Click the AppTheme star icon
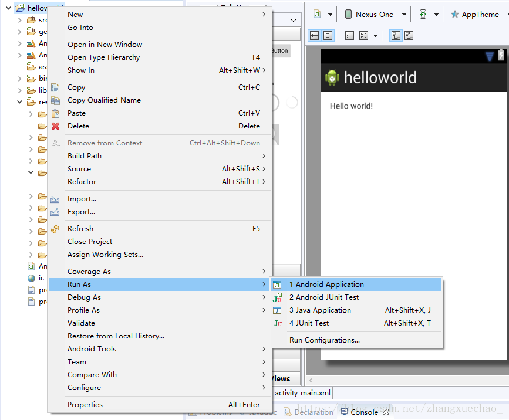Viewport: 509px width, 420px height. (x=454, y=14)
